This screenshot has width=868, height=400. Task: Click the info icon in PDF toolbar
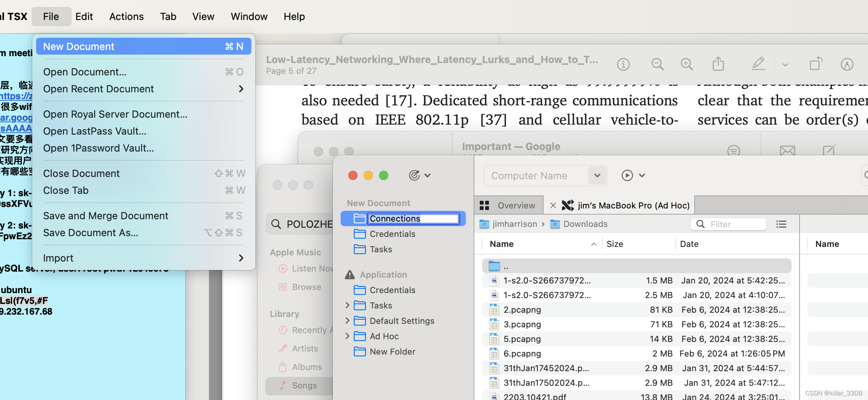(x=623, y=64)
